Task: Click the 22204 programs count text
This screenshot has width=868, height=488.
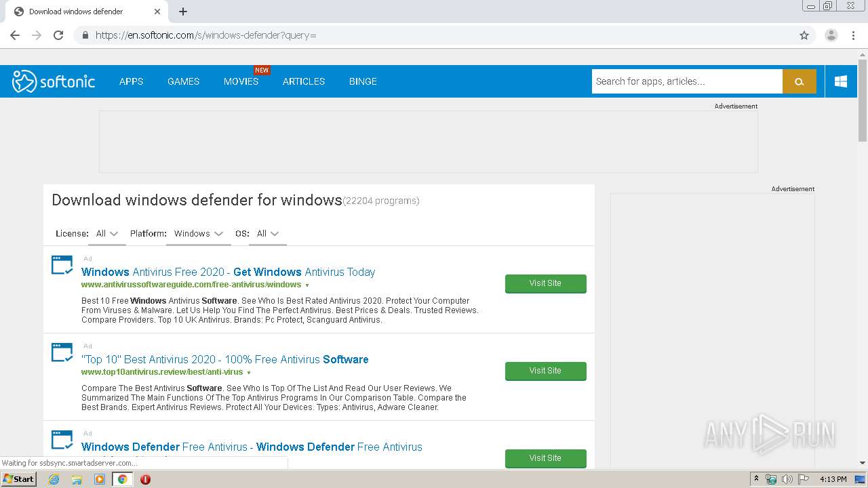Action: point(381,201)
